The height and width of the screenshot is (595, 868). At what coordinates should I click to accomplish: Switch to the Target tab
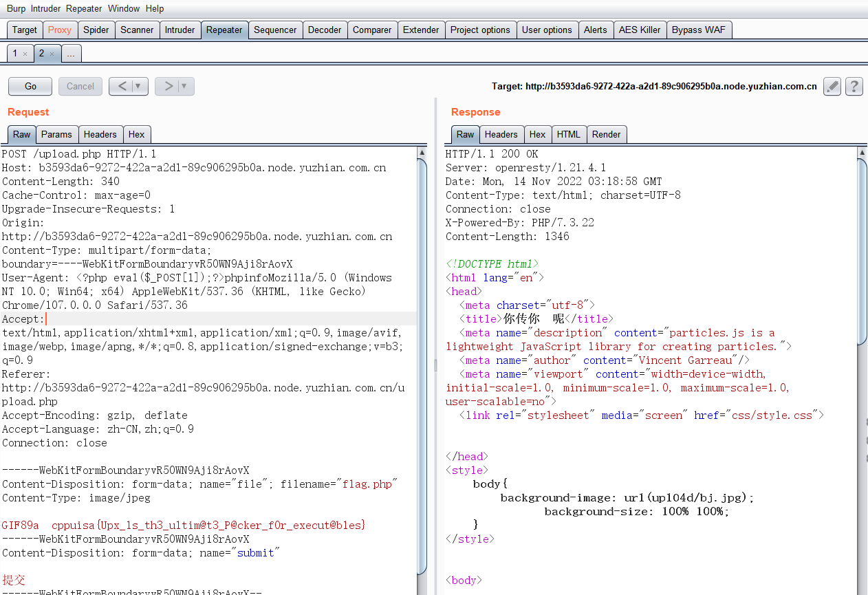(x=25, y=30)
